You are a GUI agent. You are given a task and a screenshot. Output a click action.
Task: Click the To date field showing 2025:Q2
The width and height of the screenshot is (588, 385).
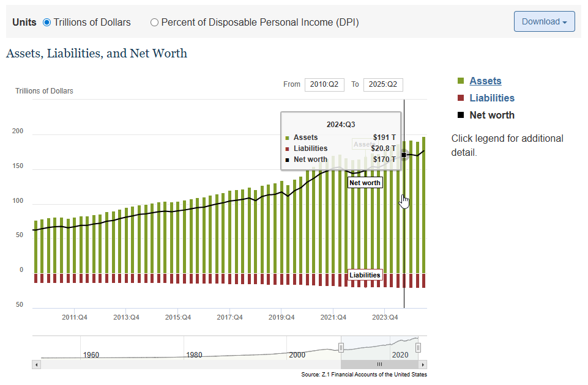coord(382,84)
